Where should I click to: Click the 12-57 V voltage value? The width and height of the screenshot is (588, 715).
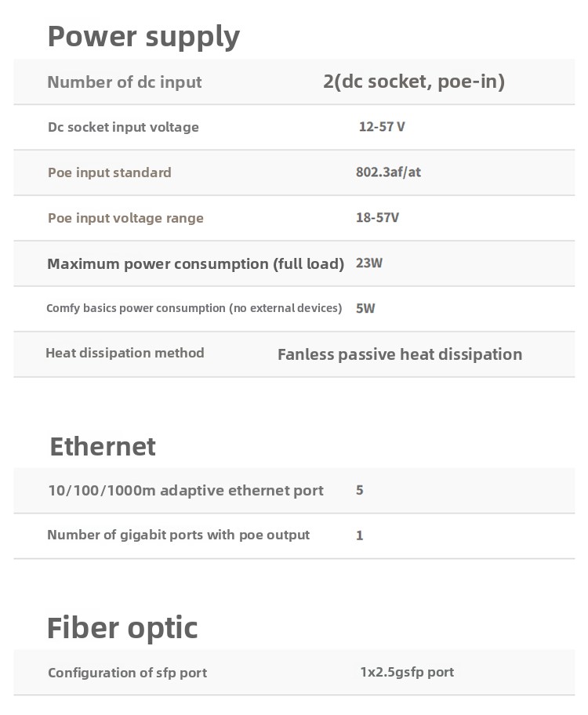382,127
